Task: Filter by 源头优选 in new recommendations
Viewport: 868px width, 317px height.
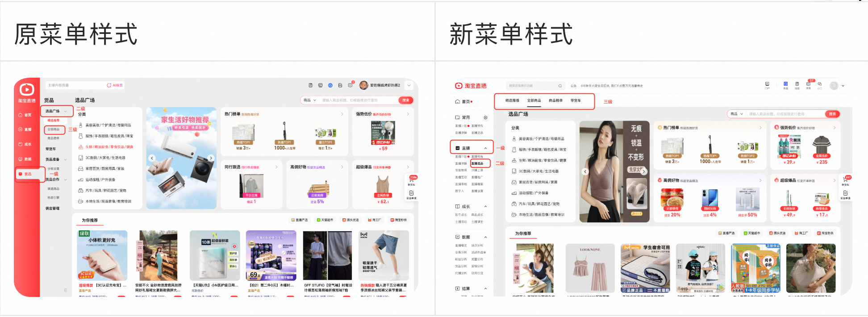Action: [x=777, y=233]
